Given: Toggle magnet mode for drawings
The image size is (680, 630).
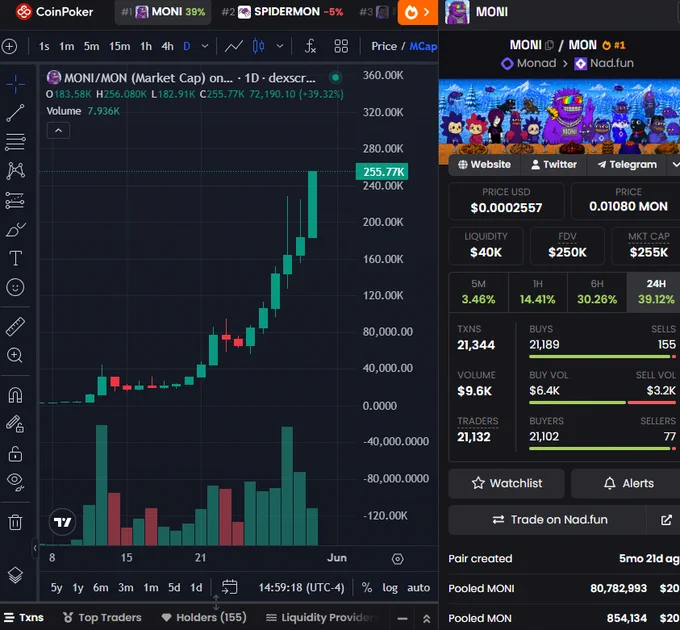Looking at the screenshot, I should pyautogui.click(x=16, y=395).
